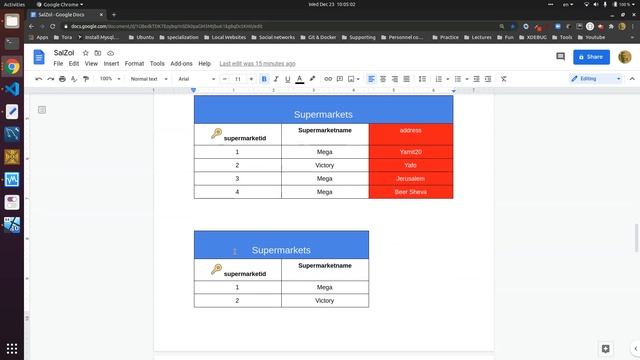Toggle Italic formatting
The height and width of the screenshot is (360, 640).
[276, 79]
